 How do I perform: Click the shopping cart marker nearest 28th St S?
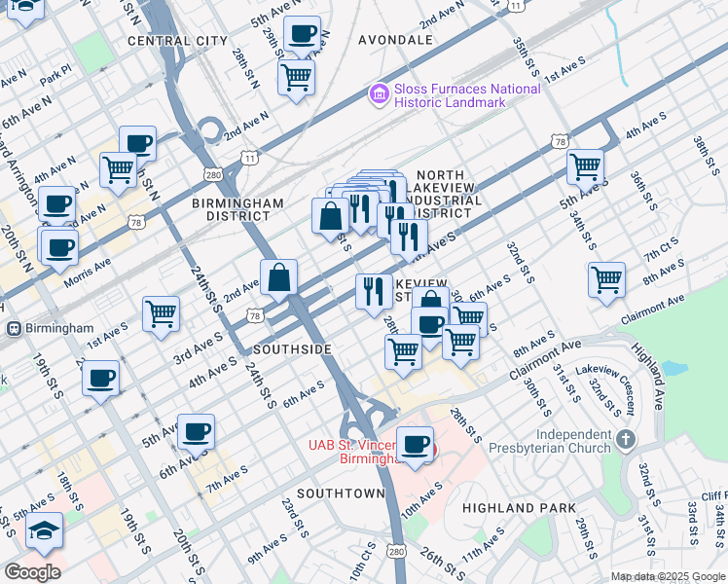(x=404, y=353)
